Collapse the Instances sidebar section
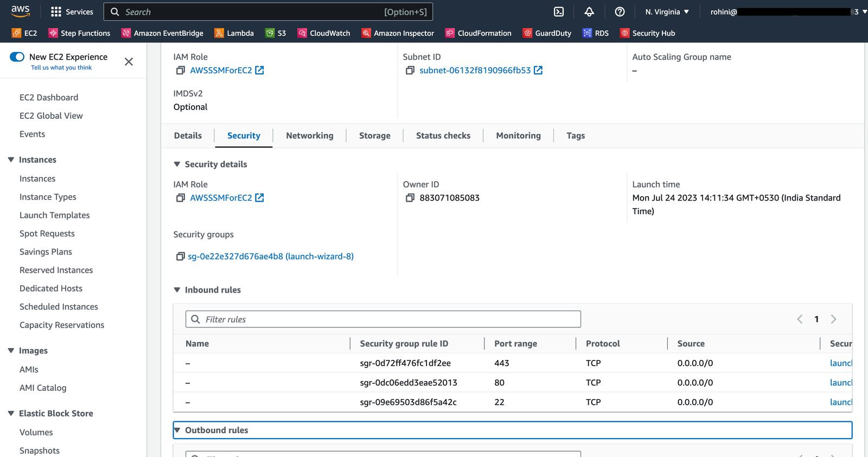This screenshot has width=868, height=457. pos(11,160)
